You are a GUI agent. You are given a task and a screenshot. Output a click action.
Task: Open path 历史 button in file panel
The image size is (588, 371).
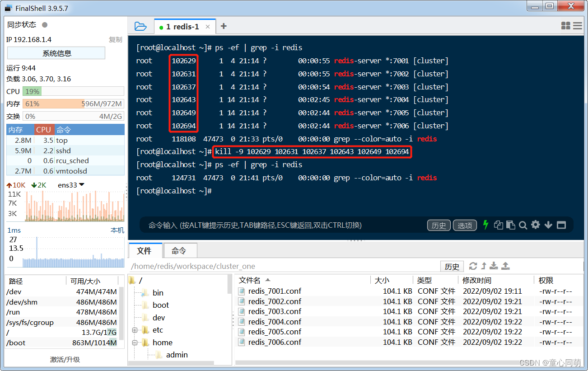[452, 266]
